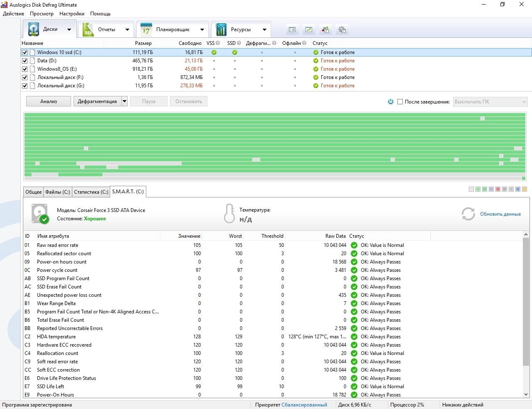This screenshot has height=409, width=532.
Task: Uncheck the Локальный диск (F:) checkbox
Action: click(25, 77)
